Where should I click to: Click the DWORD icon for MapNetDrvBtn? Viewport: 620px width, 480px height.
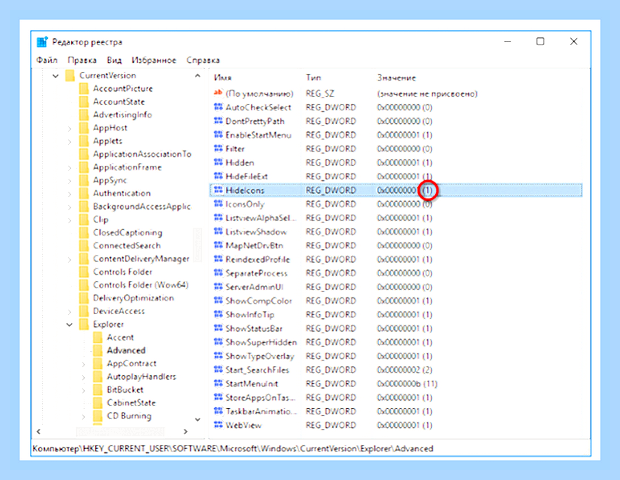point(218,245)
